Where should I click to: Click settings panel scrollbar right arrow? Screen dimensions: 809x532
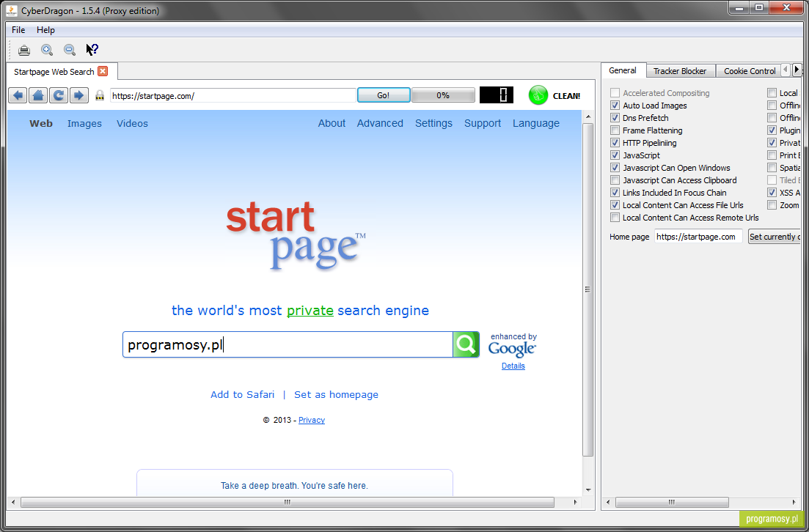click(794, 502)
